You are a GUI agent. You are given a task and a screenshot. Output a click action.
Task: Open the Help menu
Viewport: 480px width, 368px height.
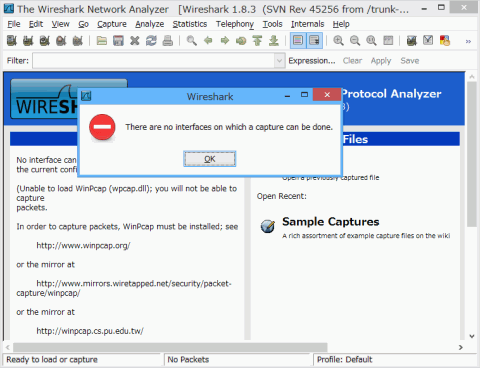tap(341, 24)
